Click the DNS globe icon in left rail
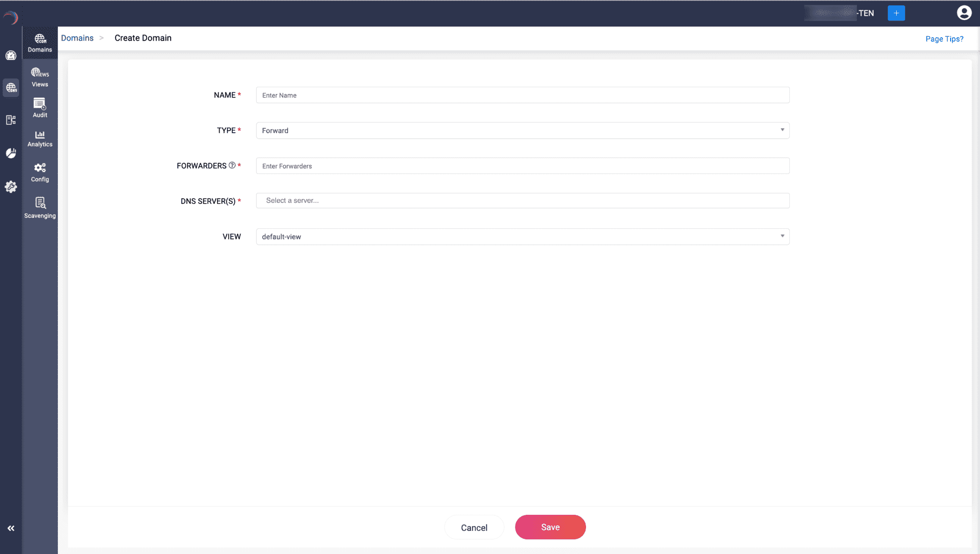This screenshot has width=980, height=554. tap(11, 88)
